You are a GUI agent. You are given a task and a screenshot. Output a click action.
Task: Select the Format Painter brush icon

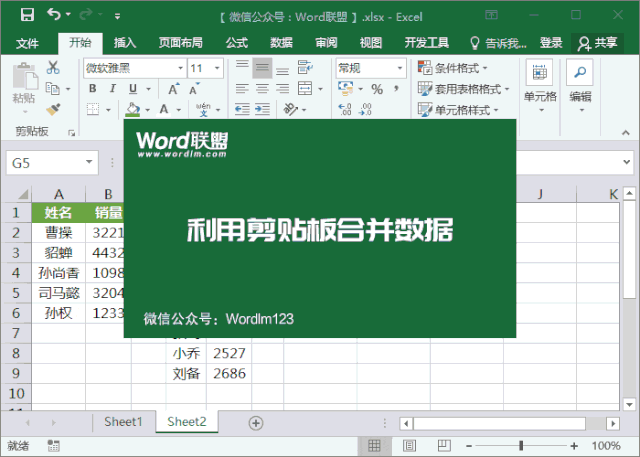click(53, 109)
